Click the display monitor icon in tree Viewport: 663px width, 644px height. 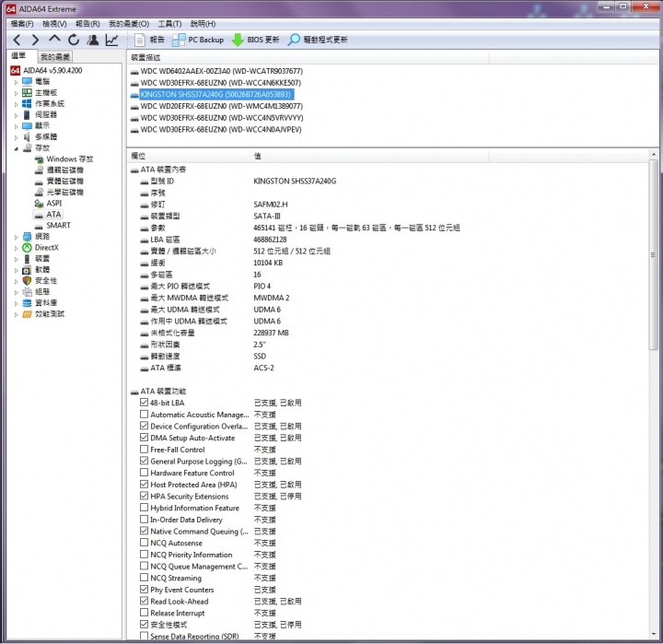pyautogui.click(x=27, y=125)
